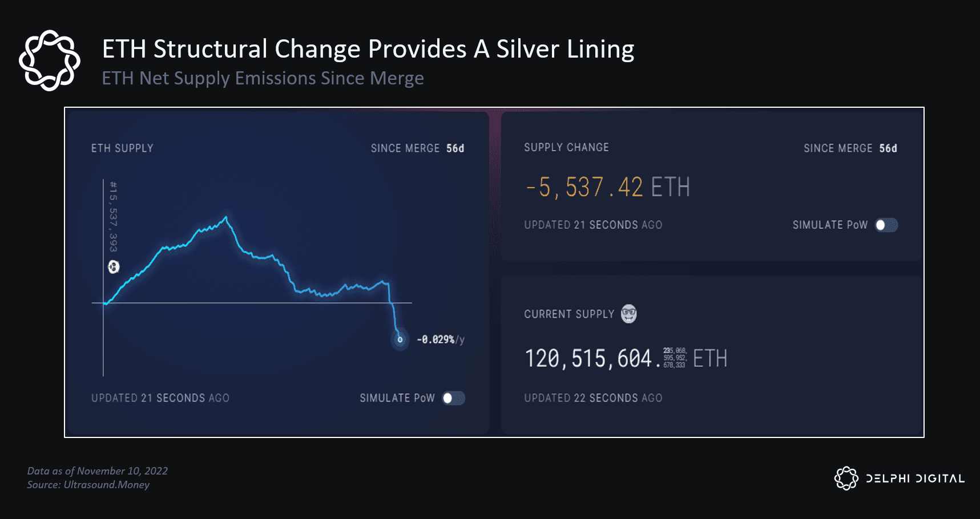Click the CURRENT SUPPLY label text
This screenshot has height=519, width=980.
[569, 314]
